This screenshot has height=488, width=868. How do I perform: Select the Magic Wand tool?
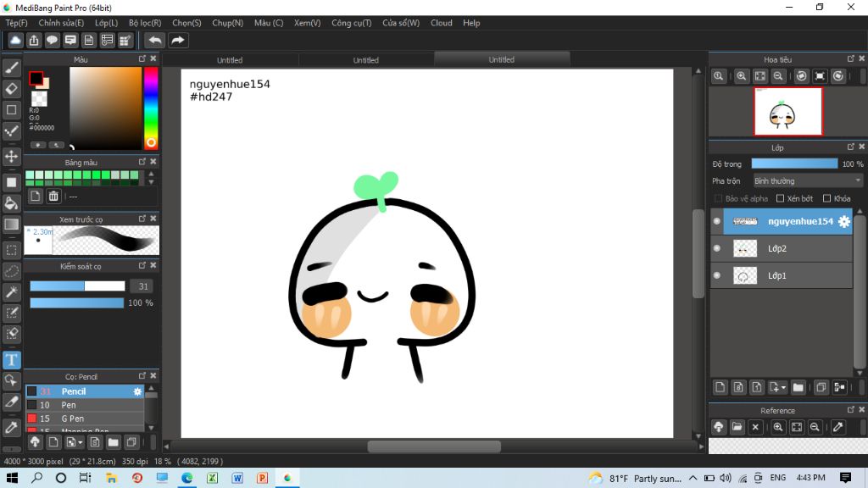(x=12, y=292)
